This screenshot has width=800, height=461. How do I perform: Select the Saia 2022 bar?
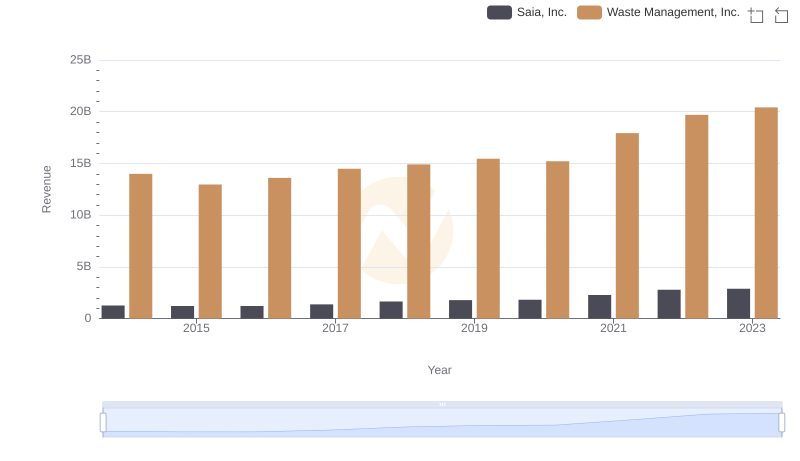click(669, 304)
